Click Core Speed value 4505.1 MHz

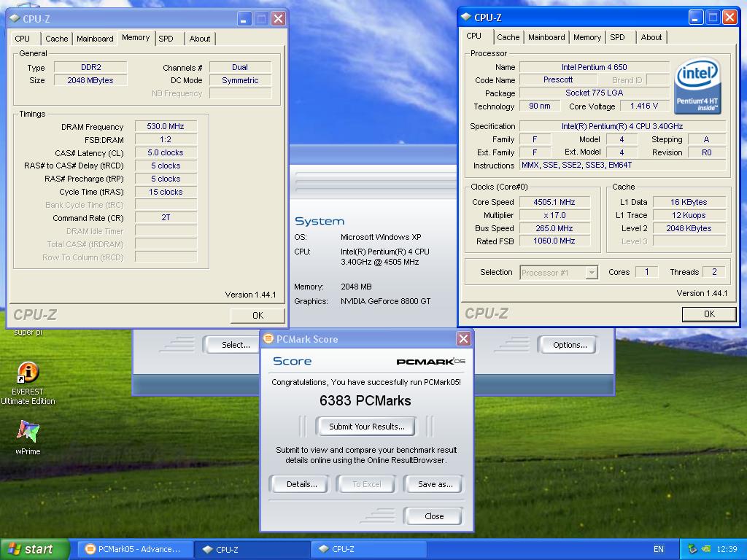tap(554, 202)
